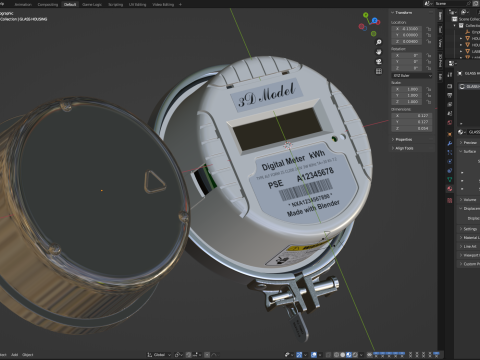Open the Particles properties tab icon
Viewport: 480px width, 360px height.
tap(450, 152)
